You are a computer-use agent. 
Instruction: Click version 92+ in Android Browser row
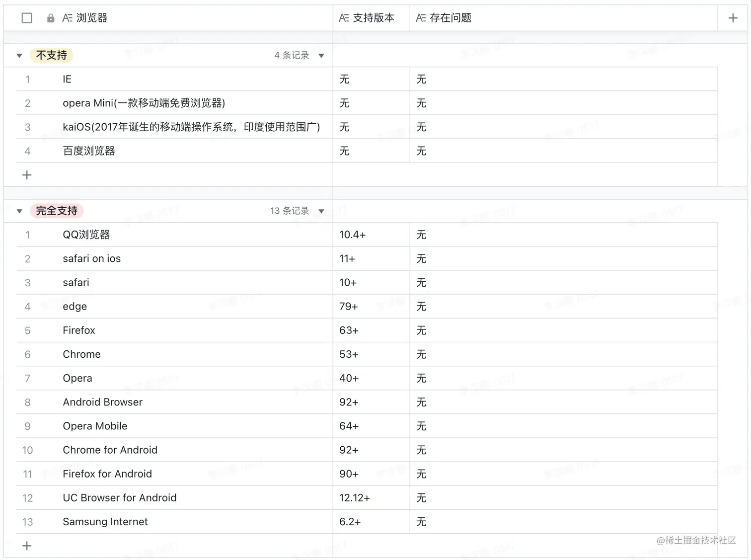click(371, 402)
